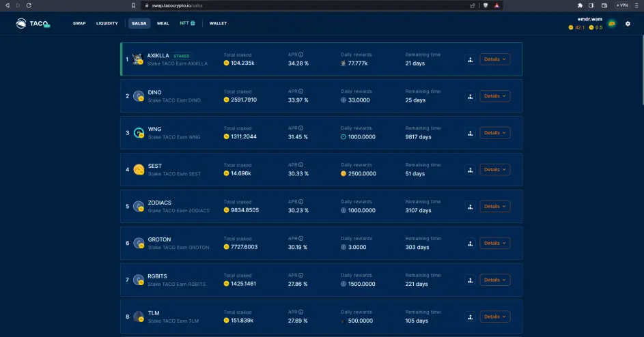Expand Details for AXIKLLA pool
The width and height of the screenshot is (644, 337).
click(494, 59)
